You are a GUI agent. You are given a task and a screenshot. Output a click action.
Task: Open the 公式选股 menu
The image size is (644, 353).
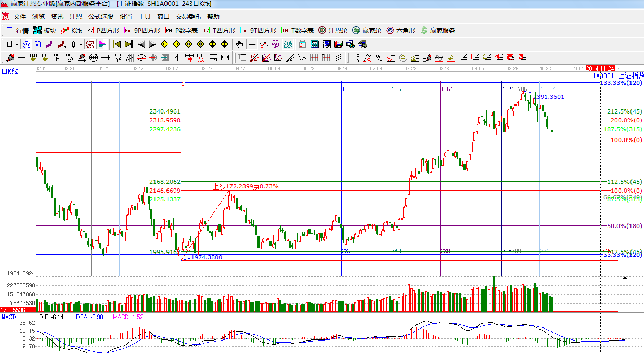click(100, 17)
